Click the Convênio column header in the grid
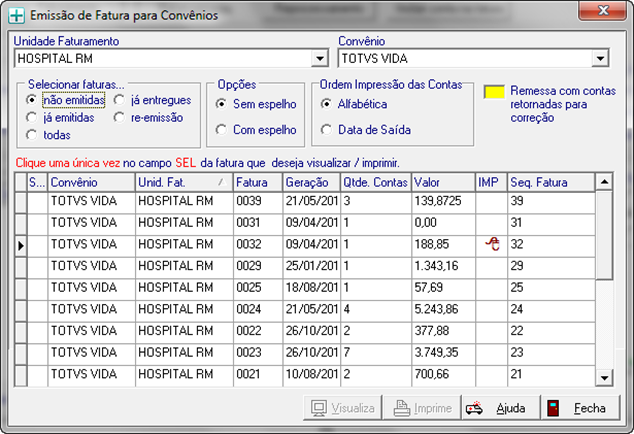Screen dimensions: 634x434 (x=91, y=182)
